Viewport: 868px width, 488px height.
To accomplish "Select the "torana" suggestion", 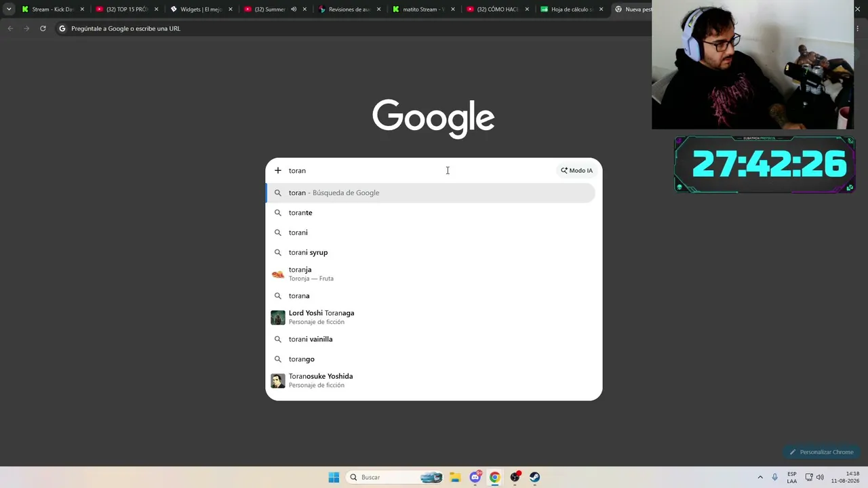I will (x=431, y=296).
